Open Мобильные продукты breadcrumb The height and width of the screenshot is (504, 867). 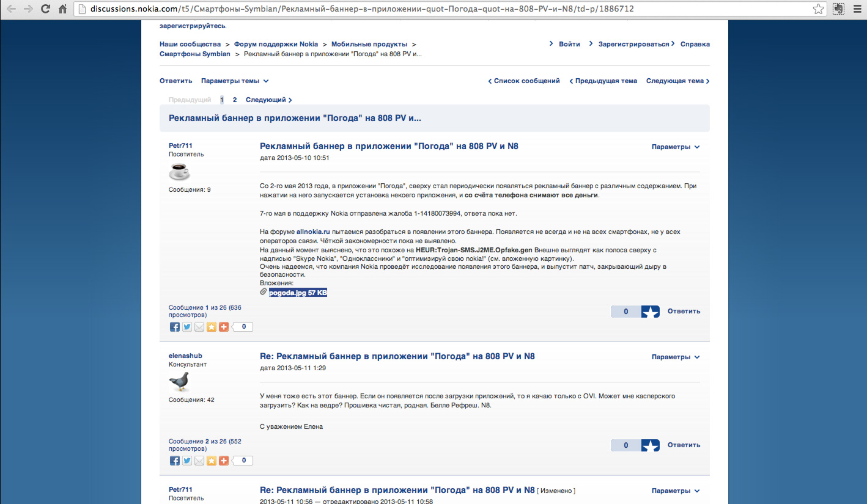pos(369,44)
